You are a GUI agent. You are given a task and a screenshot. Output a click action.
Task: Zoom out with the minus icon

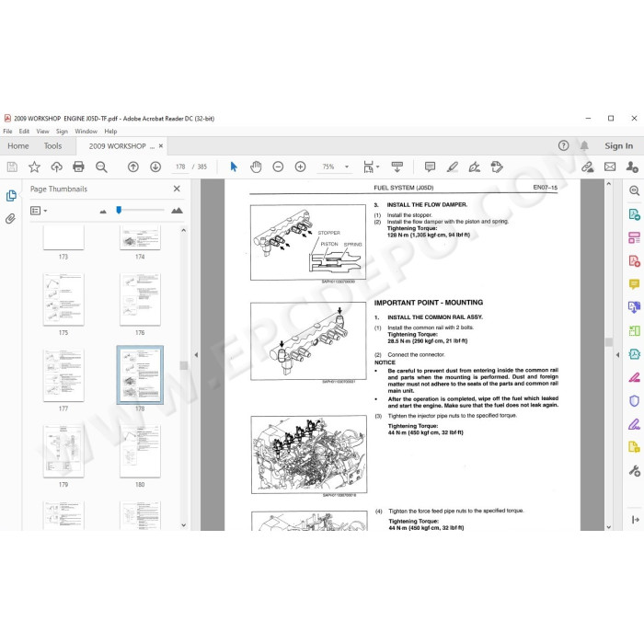click(278, 167)
